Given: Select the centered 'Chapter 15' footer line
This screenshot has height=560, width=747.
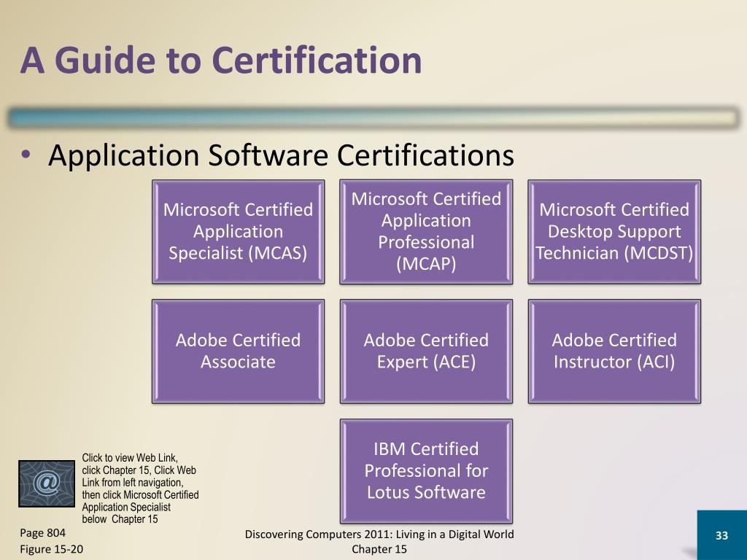Looking at the screenshot, I should click(379, 549).
